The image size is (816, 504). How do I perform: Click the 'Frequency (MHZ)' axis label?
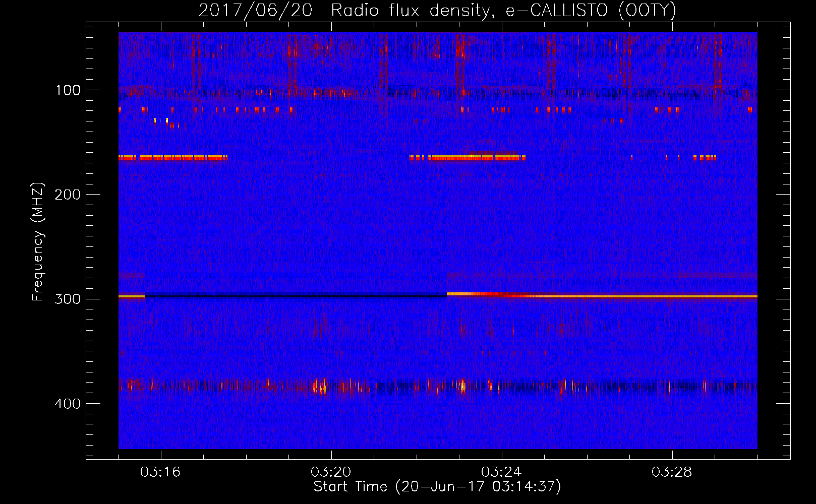pyautogui.click(x=38, y=242)
